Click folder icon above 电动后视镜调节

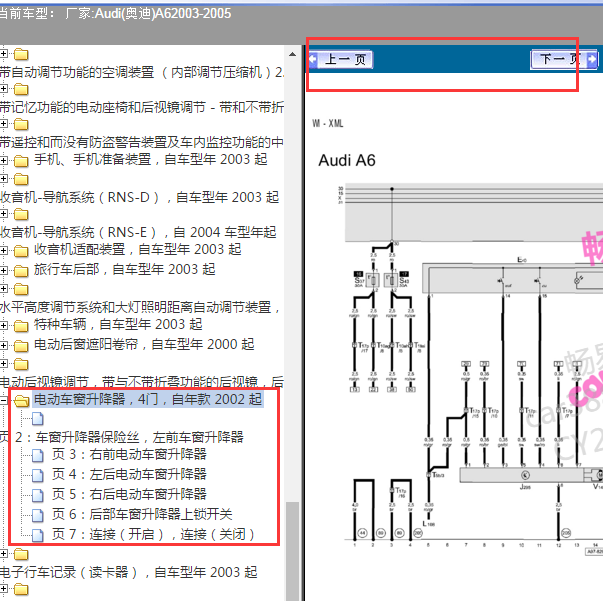(21, 364)
